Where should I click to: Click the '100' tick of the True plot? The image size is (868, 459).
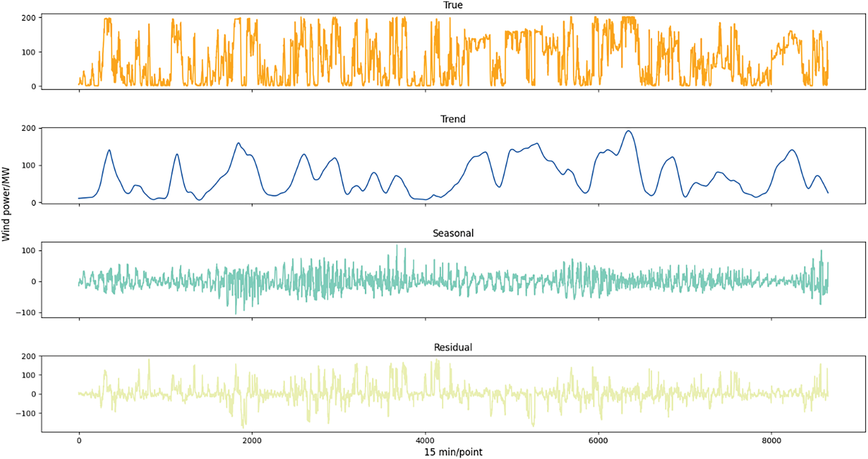tap(29, 52)
